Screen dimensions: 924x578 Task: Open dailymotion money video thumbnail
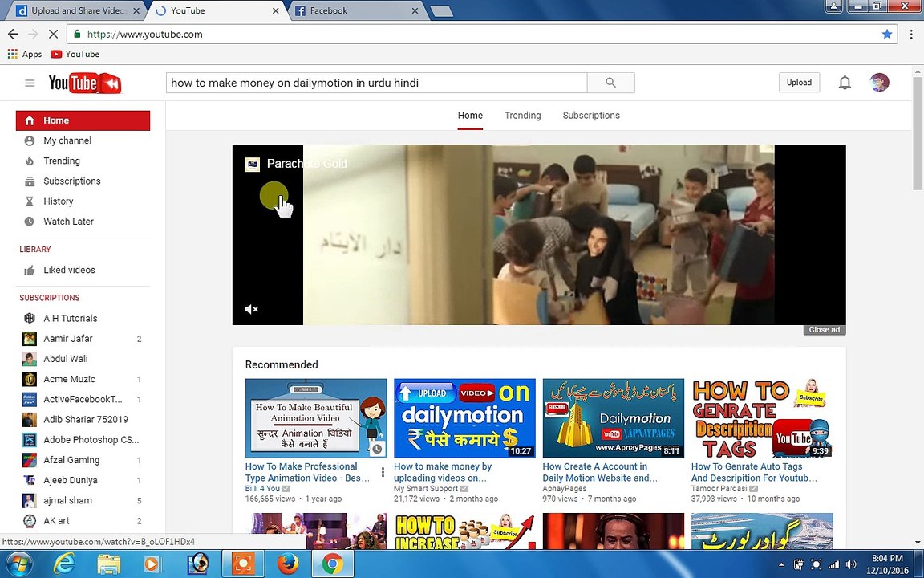464,418
